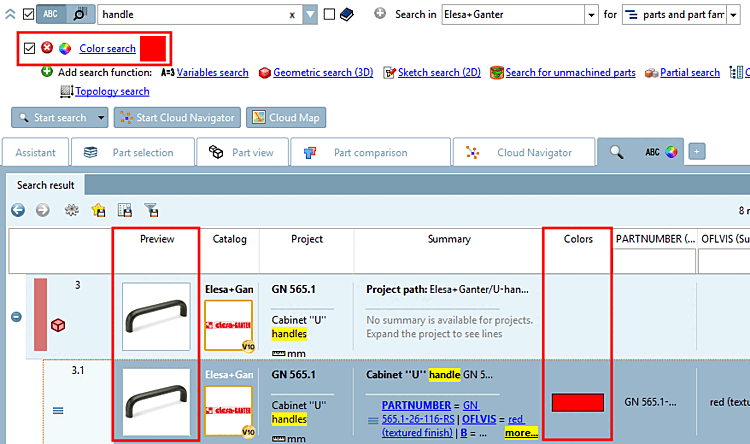The width and height of the screenshot is (750, 444).
Task: Click the forward arrow in search results
Action: [43, 210]
